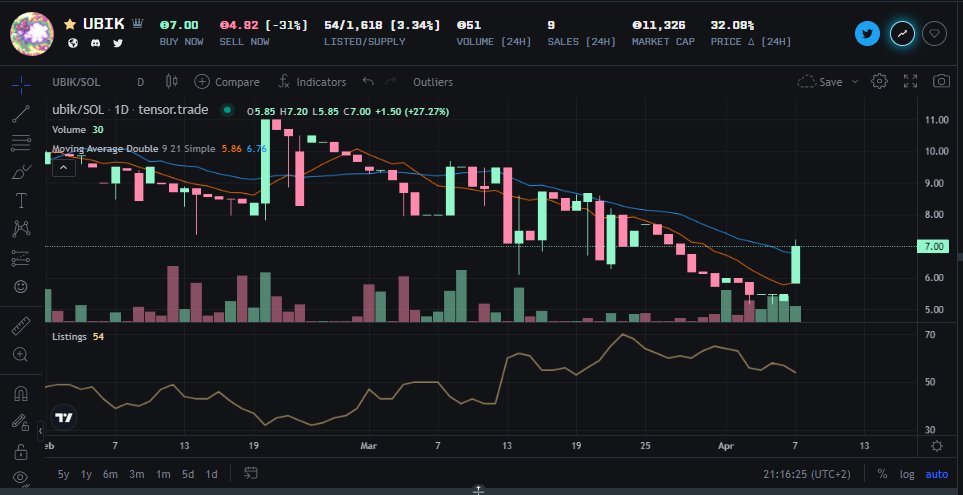Image resolution: width=963 pixels, height=495 pixels.
Task: Open the candle chart style selector
Action: (172, 82)
